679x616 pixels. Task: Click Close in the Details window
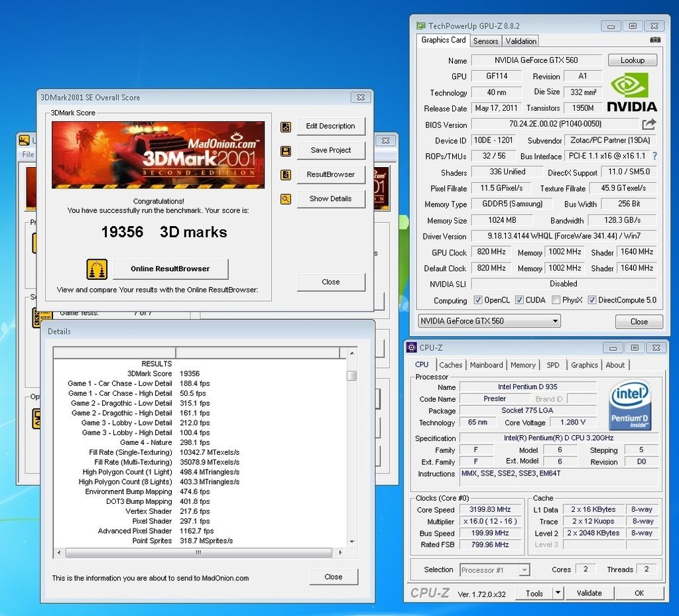334,577
